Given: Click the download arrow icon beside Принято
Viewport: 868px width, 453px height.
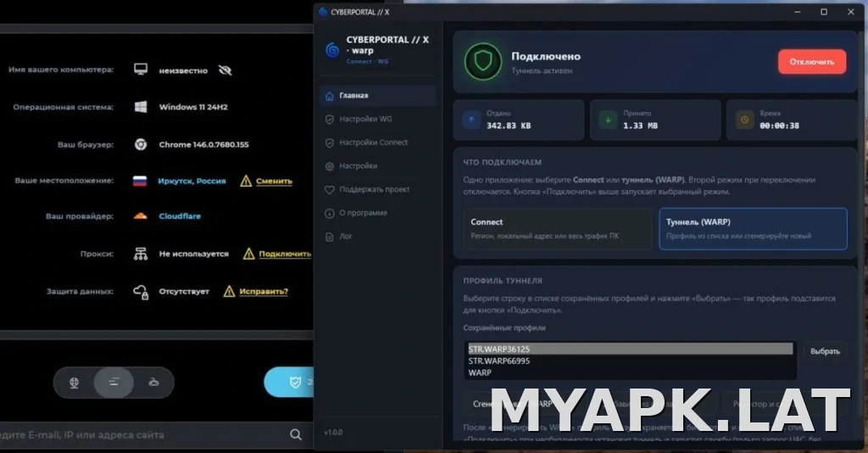Looking at the screenshot, I should (x=608, y=120).
